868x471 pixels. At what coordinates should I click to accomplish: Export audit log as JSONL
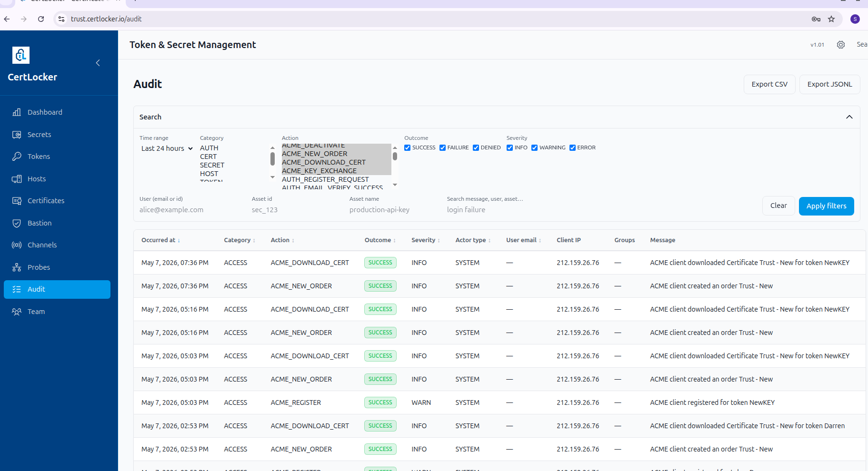click(829, 84)
